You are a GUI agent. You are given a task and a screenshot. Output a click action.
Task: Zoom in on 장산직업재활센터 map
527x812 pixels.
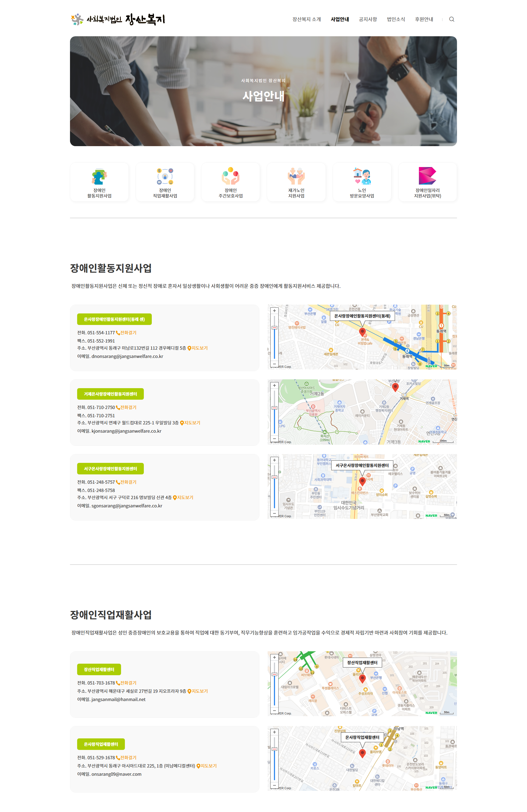[274, 657]
